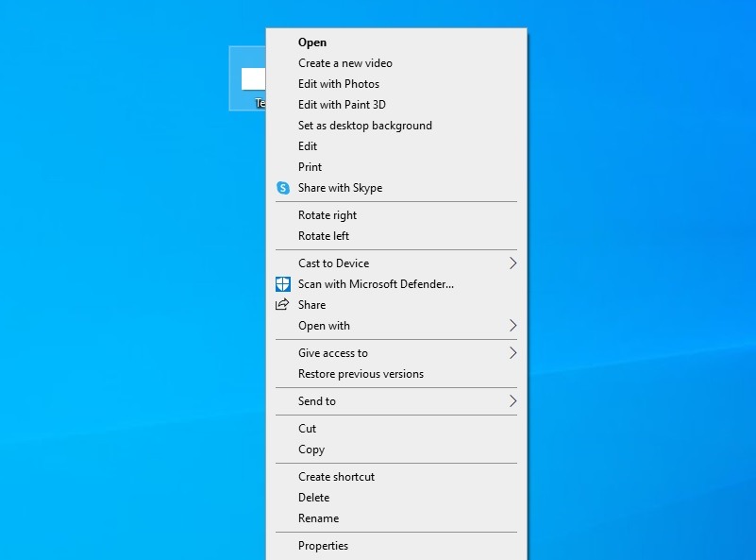Select Edit with Paint 3D
The width and height of the screenshot is (756, 560).
[x=342, y=105]
